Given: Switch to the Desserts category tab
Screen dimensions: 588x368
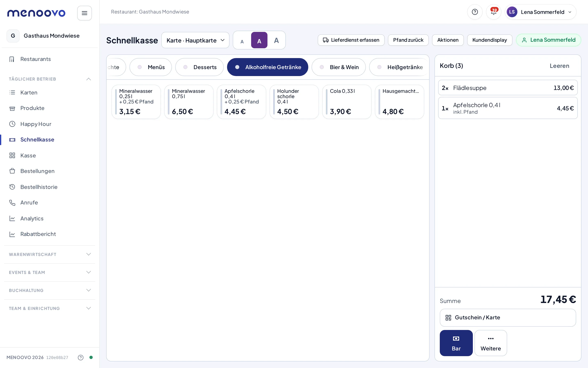Looking at the screenshot, I should (x=199, y=67).
